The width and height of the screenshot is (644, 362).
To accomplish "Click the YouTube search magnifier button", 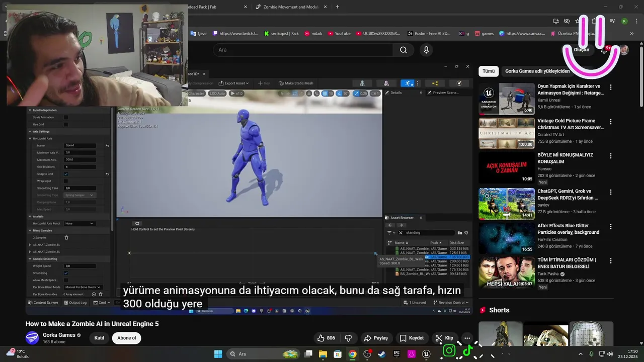I will click(x=403, y=50).
